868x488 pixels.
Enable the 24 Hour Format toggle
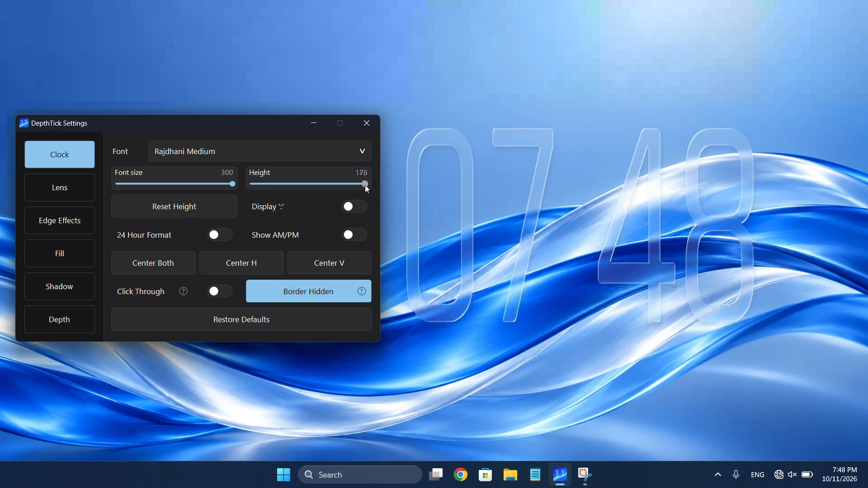220,235
